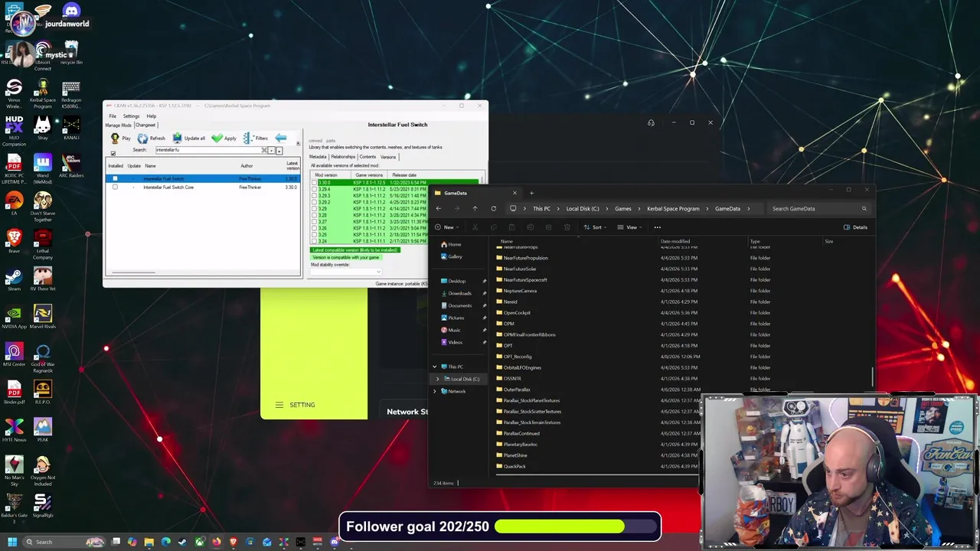Tick the version 3.29.4 checkbox

(315, 189)
